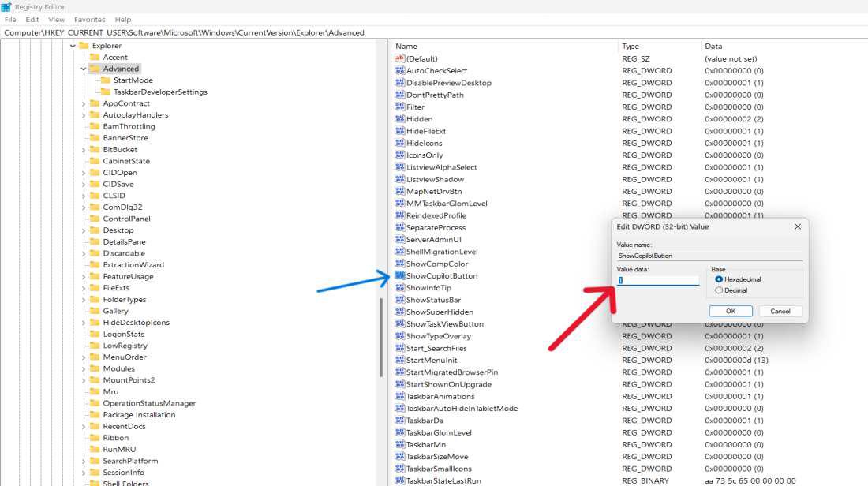Click the Explorer folder icon in tree
Screen dimensions: 868x486
[84, 46]
